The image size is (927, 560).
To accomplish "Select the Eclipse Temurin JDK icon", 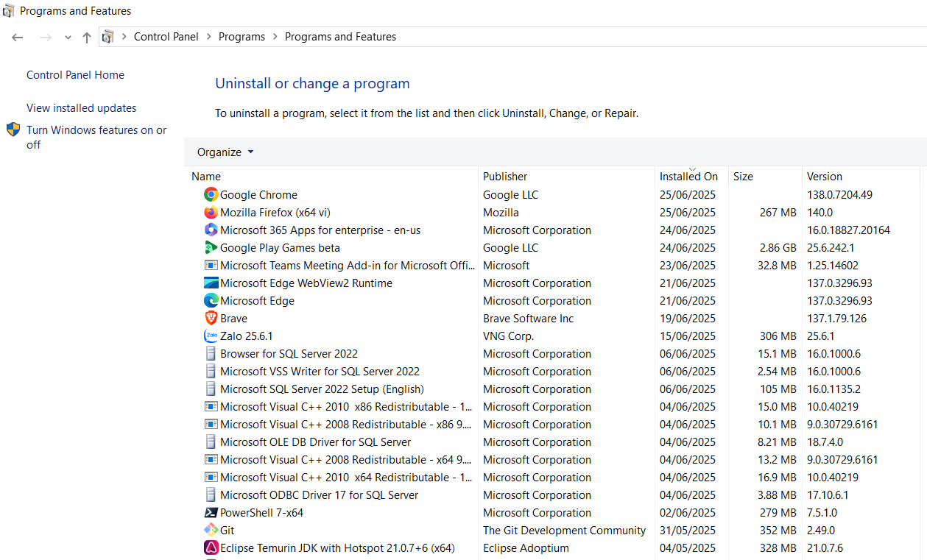I will click(x=211, y=548).
